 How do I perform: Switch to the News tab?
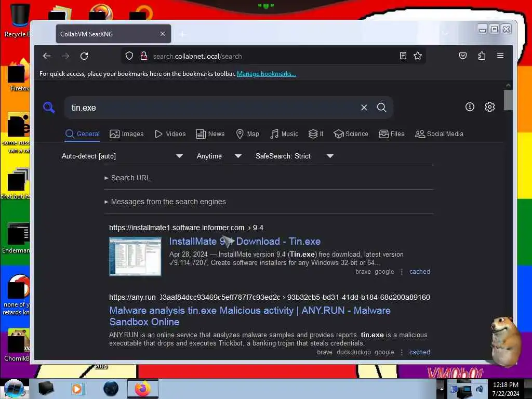point(210,134)
